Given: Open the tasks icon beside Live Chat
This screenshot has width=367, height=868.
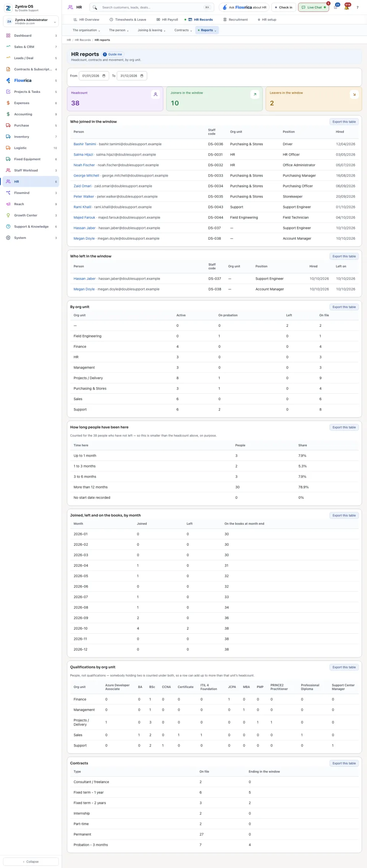Looking at the screenshot, I should (x=335, y=7).
